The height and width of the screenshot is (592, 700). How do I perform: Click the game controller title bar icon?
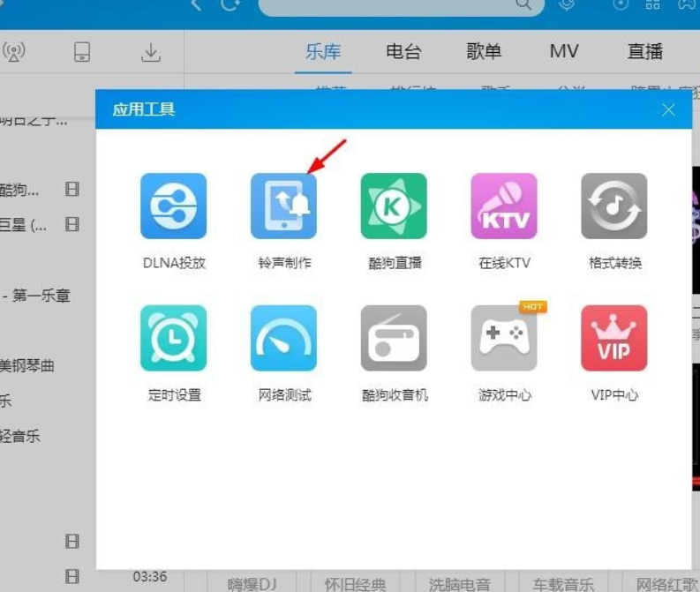(x=688, y=4)
